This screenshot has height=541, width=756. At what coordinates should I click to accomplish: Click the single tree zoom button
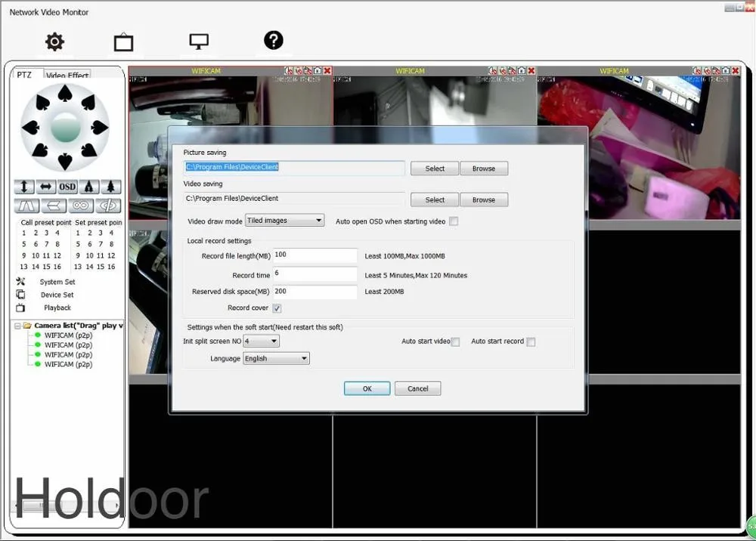pyautogui.click(x=111, y=187)
